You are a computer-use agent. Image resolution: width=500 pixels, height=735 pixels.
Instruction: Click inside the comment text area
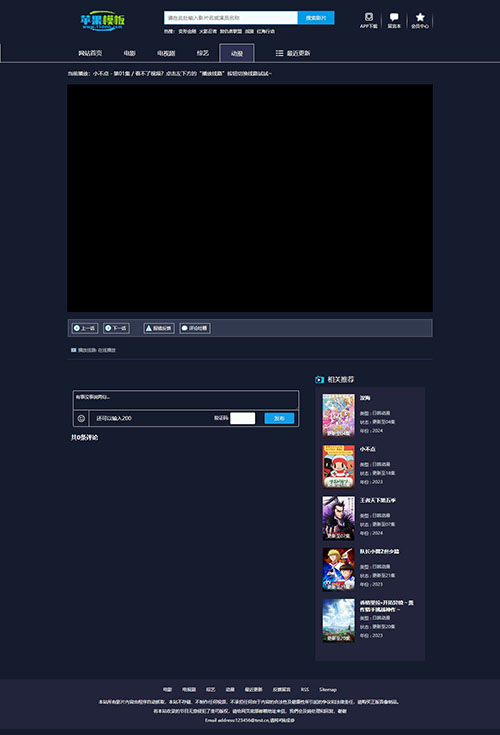[186, 400]
